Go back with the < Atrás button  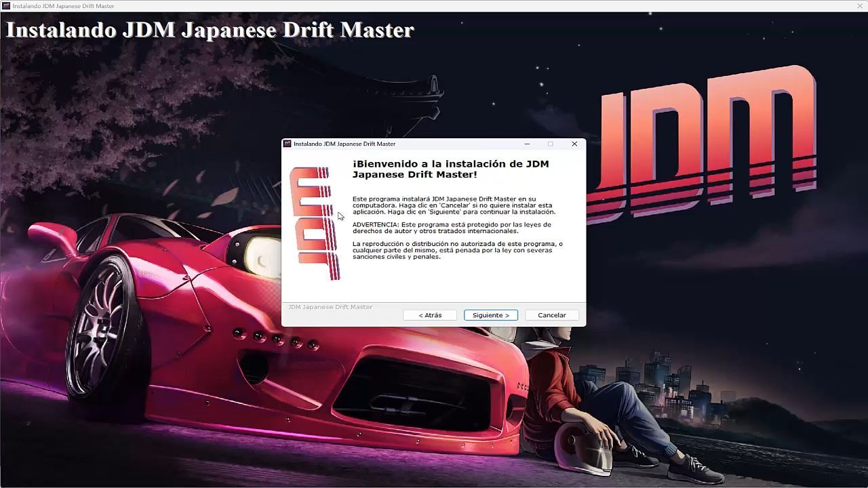click(430, 315)
